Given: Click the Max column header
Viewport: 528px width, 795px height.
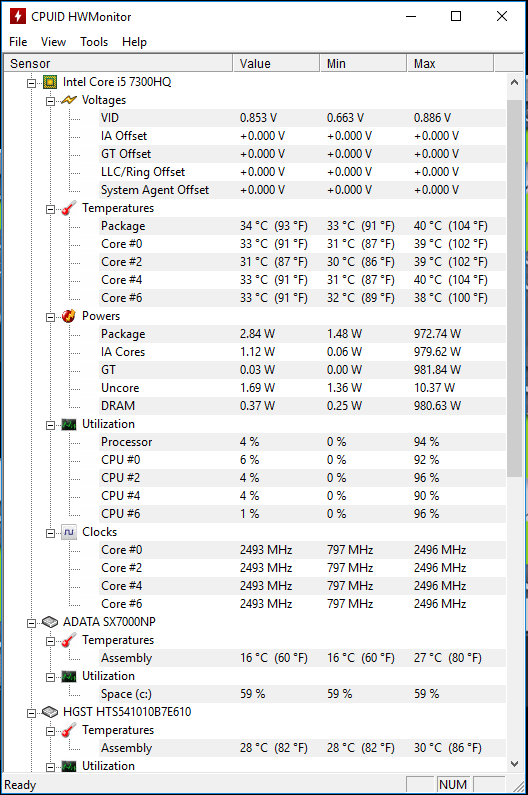Looking at the screenshot, I should pos(450,63).
